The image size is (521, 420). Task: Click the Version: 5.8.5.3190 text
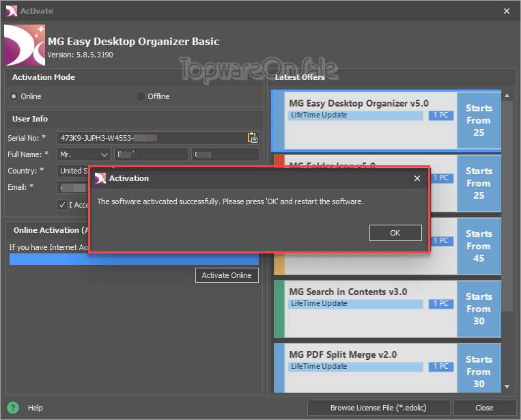[x=80, y=55]
